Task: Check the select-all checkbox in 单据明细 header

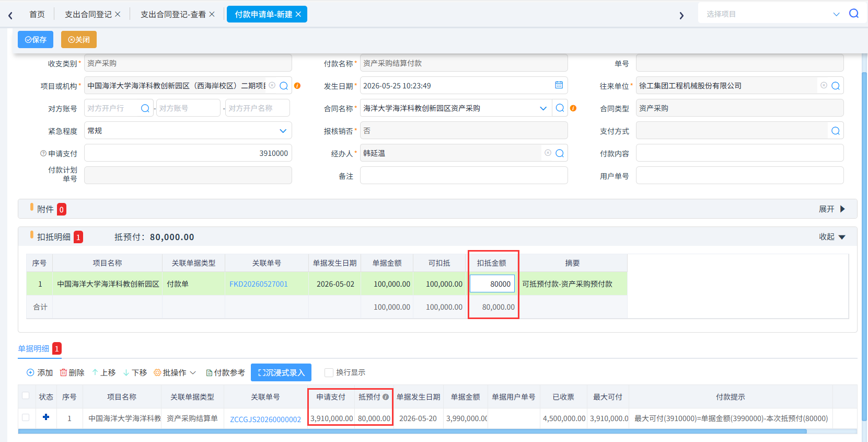Action: [x=26, y=395]
